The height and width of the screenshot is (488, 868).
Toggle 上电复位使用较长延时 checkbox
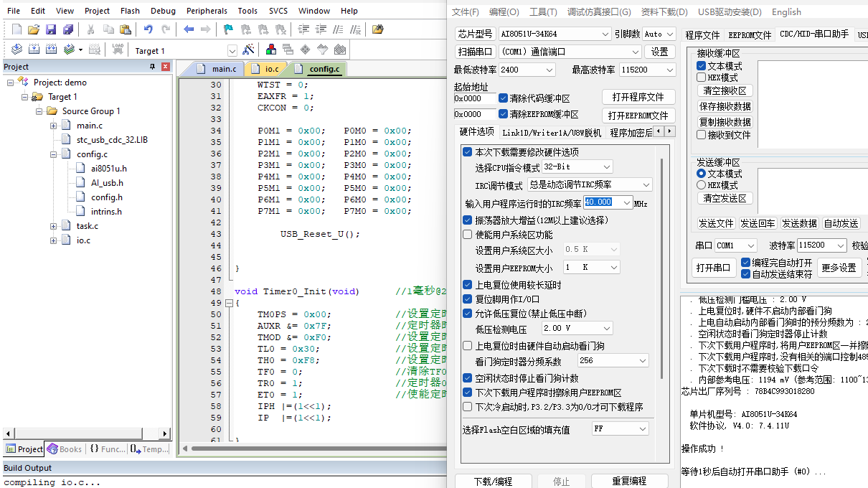(468, 285)
